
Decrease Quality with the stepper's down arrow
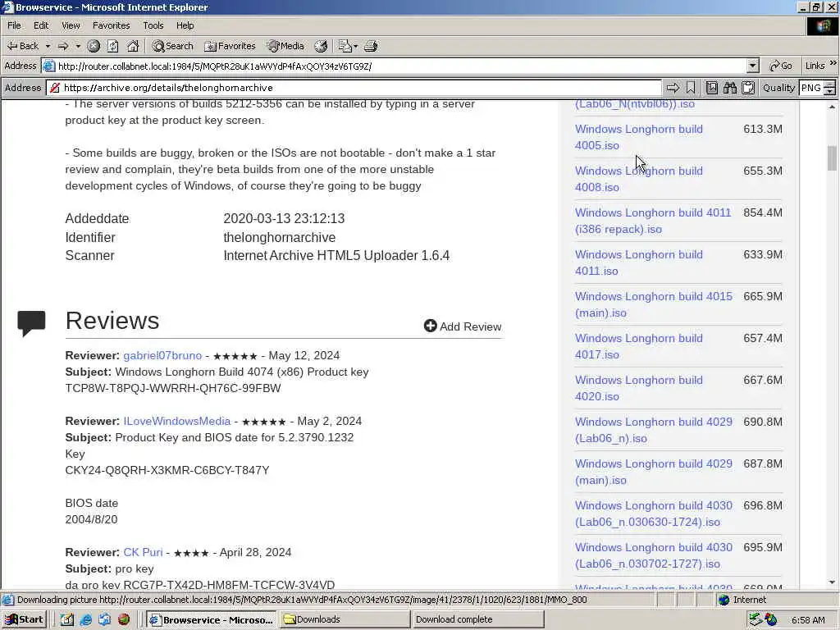pyautogui.click(x=830, y=92)
